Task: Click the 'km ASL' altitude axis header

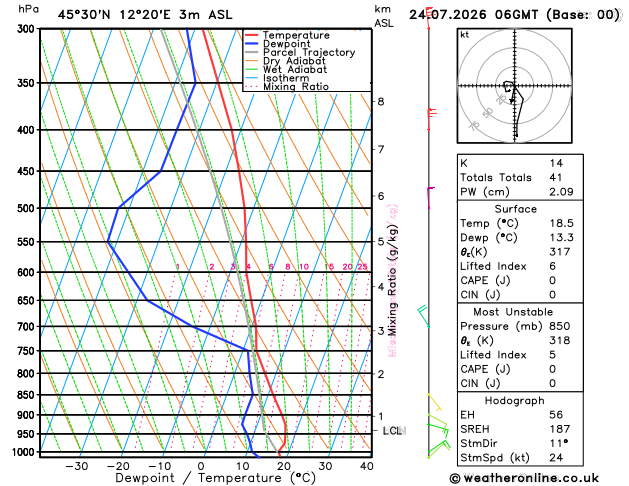Action: coord(384,16)
